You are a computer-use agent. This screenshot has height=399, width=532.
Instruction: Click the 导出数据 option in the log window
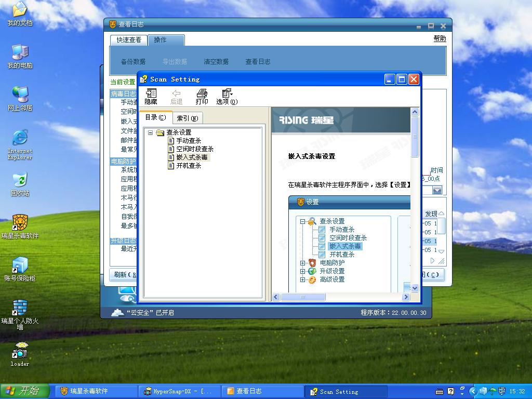pyautogui.click(x=175, y=62)
